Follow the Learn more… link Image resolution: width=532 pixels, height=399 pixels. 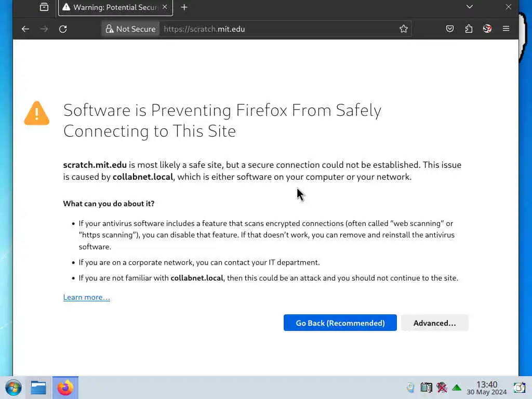(87, 297)
